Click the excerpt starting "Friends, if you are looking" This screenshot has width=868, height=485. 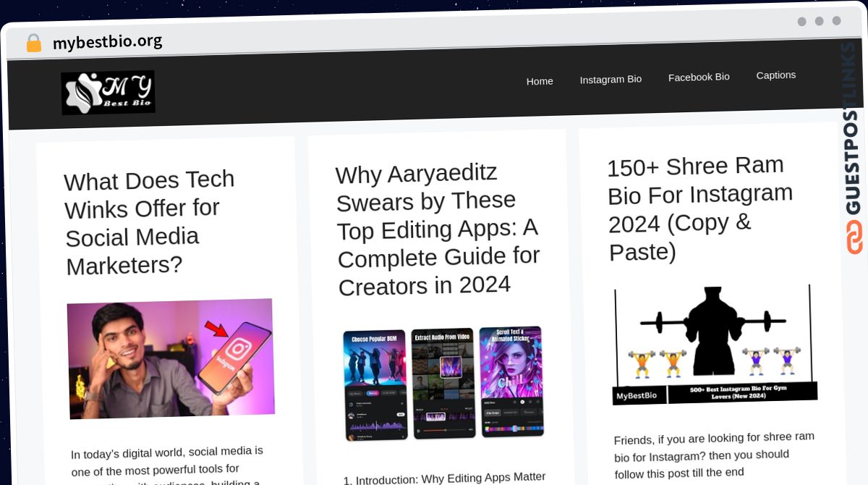pos(715,456)
